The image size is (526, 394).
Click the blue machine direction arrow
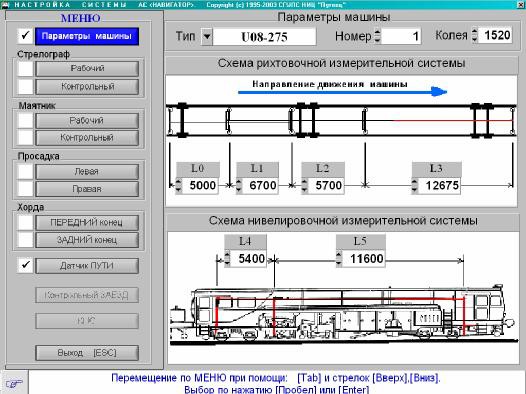click(x=343, y=92)
